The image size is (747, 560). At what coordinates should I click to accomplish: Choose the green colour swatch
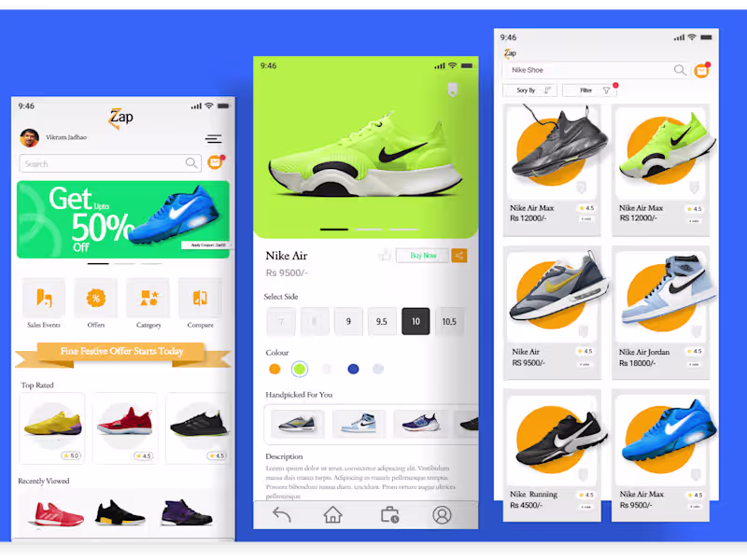click(x=300, y=369)
